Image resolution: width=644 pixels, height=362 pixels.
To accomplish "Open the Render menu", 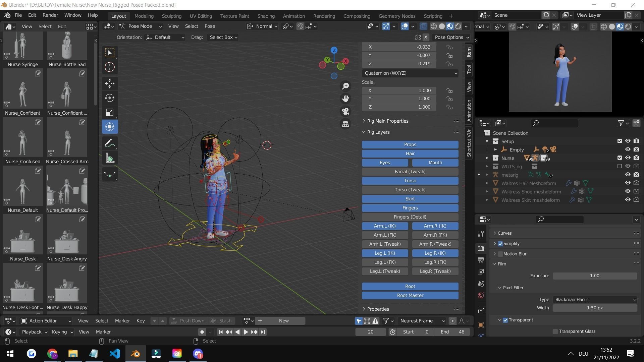I will [50, 15].
